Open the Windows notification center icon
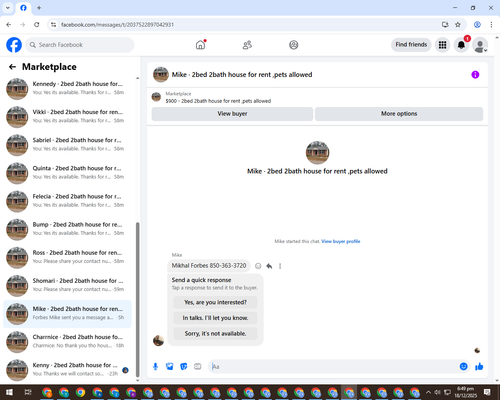This screenshot has width=500, height=400. [487, 392]
